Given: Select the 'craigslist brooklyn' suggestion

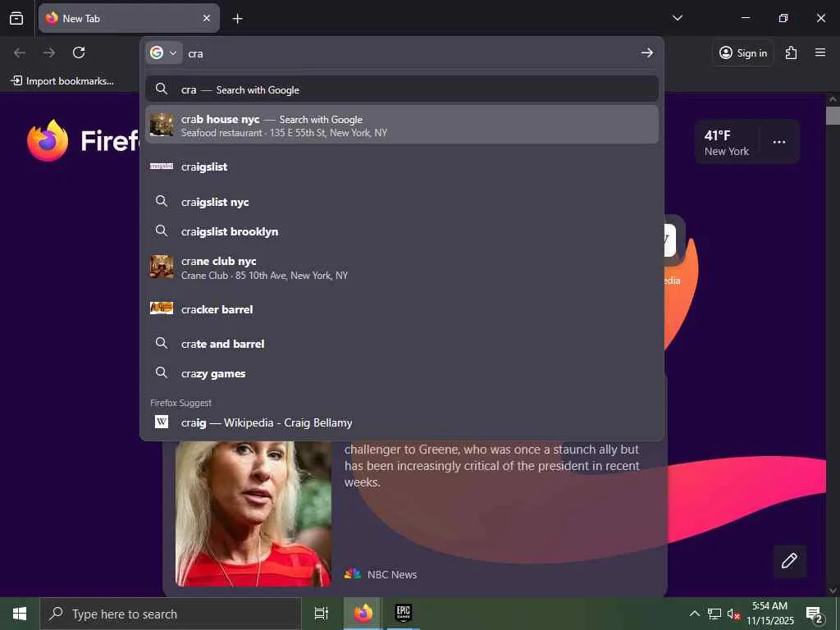Looking at the screenshot, I should tap(402, 231).
